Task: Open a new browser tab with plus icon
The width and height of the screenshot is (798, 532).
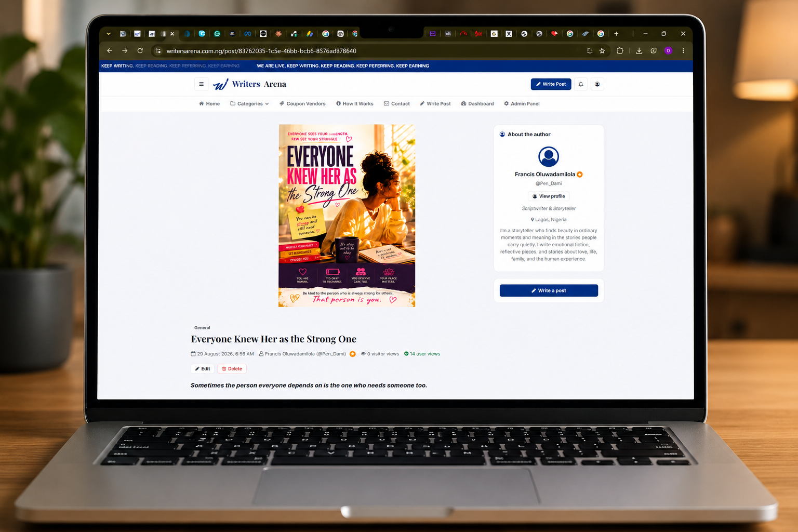Action: pos(616,34)
